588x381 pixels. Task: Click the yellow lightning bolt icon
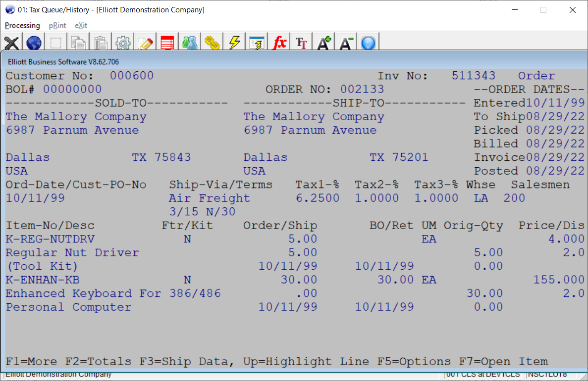click(234, 43)
